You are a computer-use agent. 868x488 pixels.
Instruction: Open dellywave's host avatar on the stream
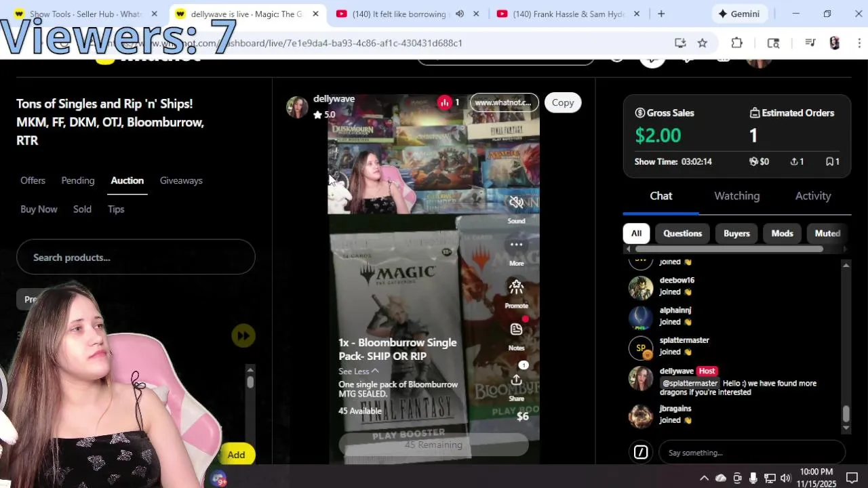297,107
